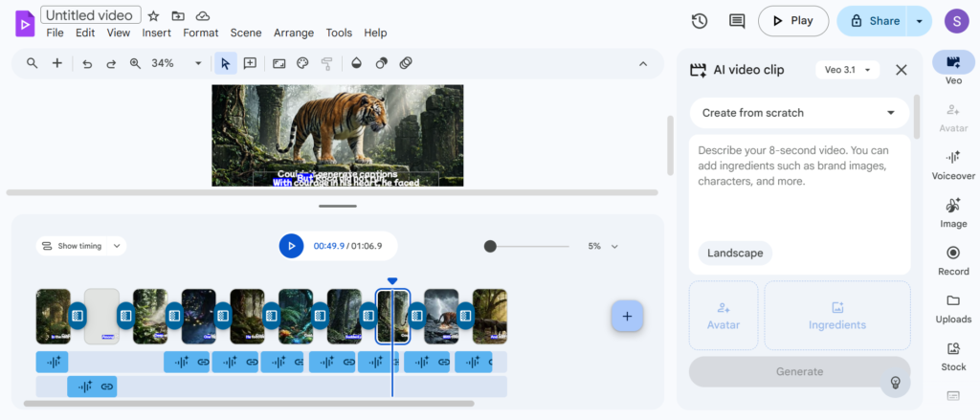
Task: Undo the last action
Action: pyautogui.click(x=87, y=63)
